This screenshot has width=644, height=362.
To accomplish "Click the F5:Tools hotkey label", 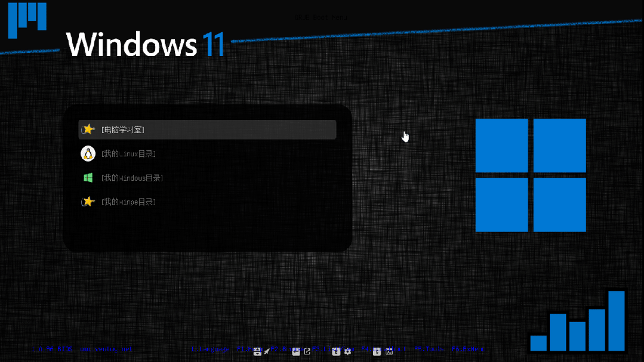I will [429, 349].
